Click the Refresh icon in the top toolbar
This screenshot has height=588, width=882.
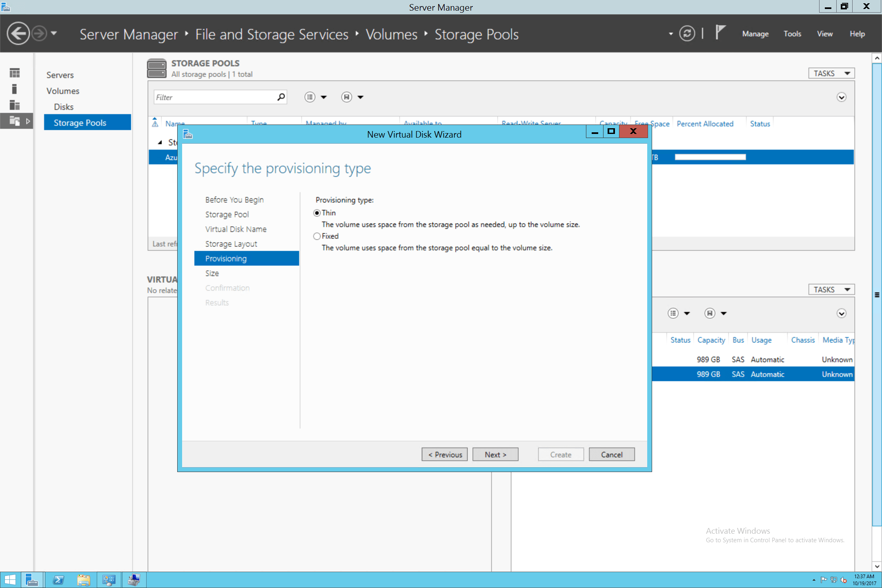688,33
